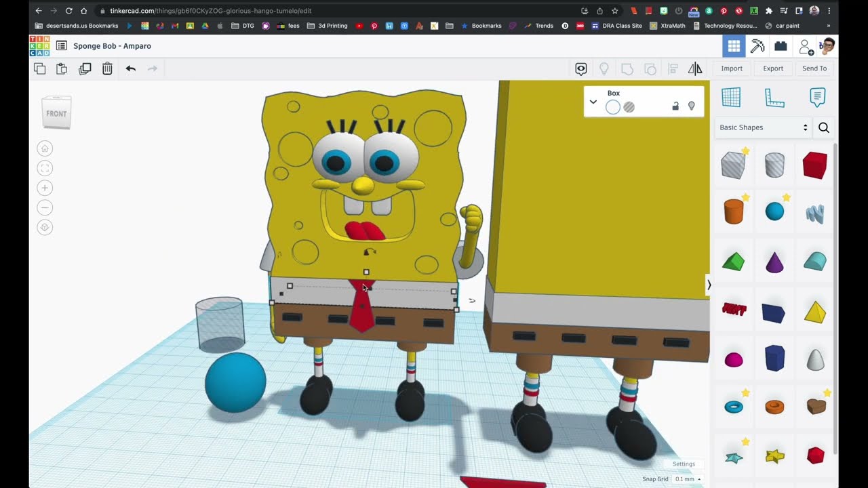Image resolution: width=868 pixels, height=488 pixels.
Task: Rename design Sponge Bob - Amparo
Action: point(113,46)
